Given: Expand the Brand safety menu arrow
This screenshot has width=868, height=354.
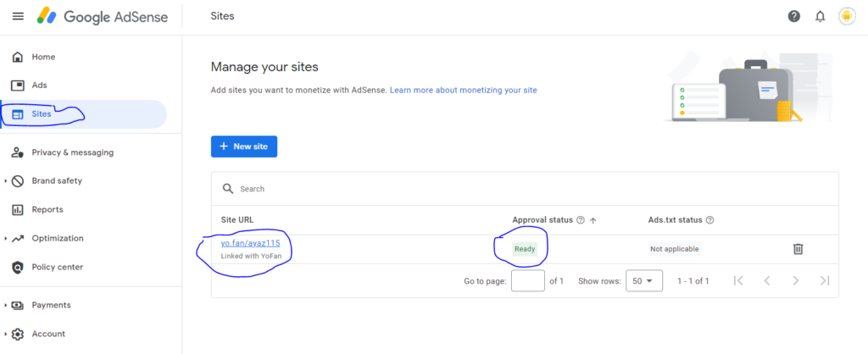Looking at the screenshot, I should point(6,181).
